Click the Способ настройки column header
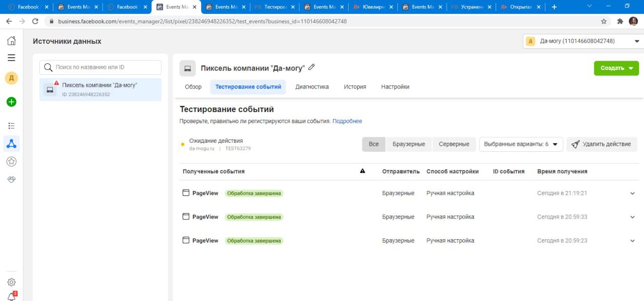 click(452, 171)
